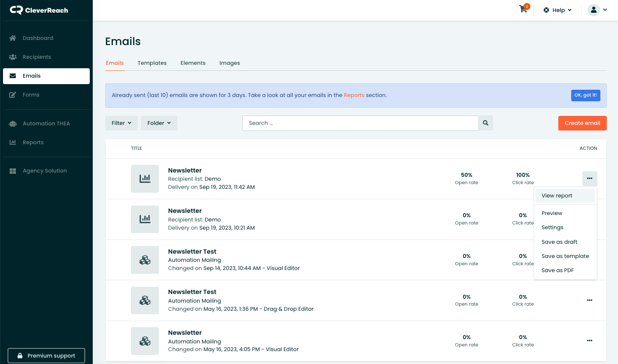618x364 pixels.
Task: Click the 50% Open rate value
Action: pos(466,175)
